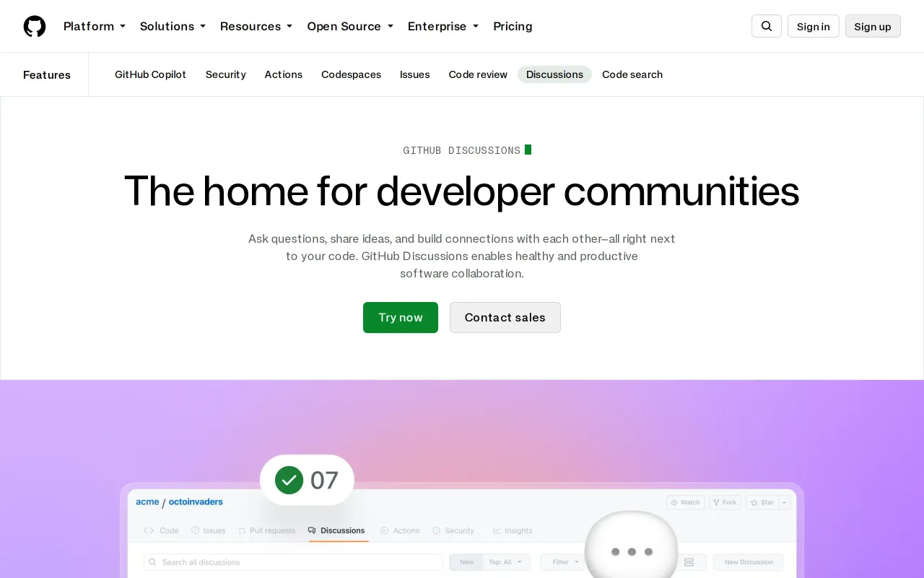This screenshot has width=924, height=578.
Task: Click the heading "The home for developer communities"
Action: coord(462,191)
